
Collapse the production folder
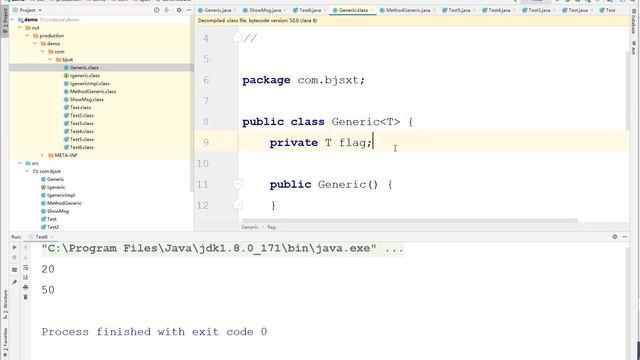point(27,36)
